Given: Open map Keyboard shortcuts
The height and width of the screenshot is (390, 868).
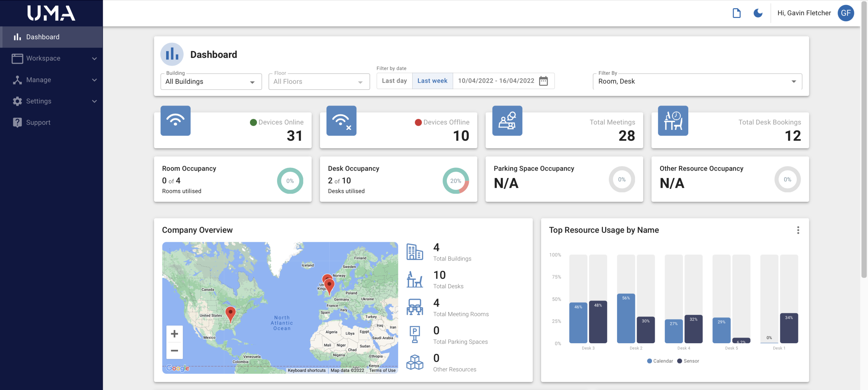Looking at the screenshot, I should (x=307, y=370).
